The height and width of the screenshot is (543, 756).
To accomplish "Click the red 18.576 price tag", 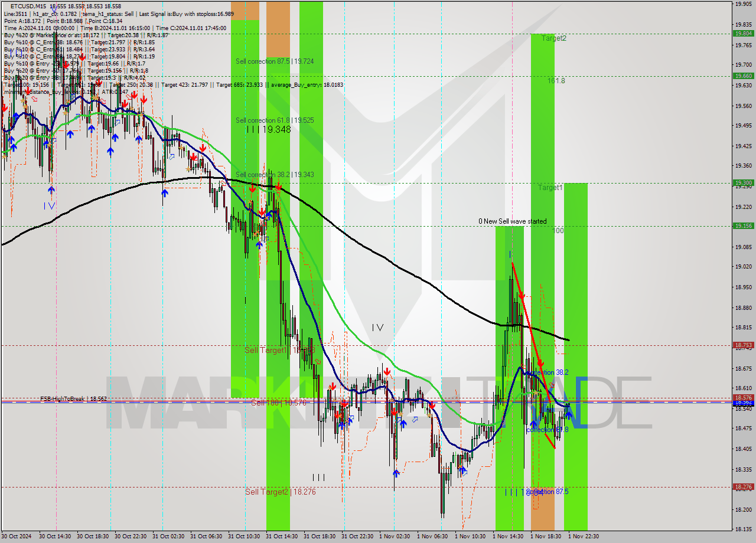I will click(x=743, y=398).
